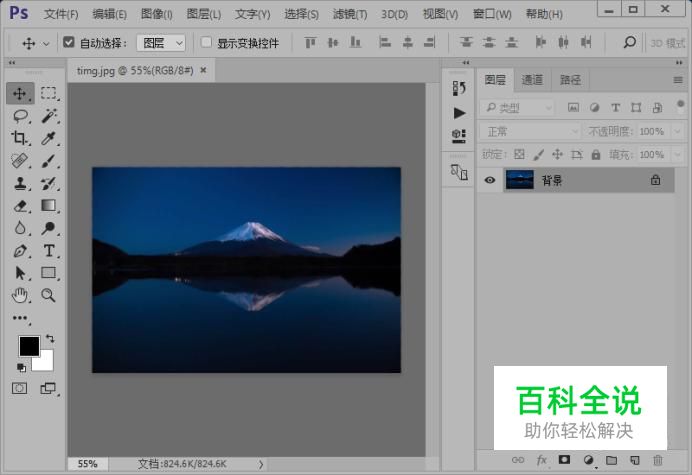Select the Dodge tool
Image resolution: width=692 pixels, height=475 pixels.
(49, 228)
